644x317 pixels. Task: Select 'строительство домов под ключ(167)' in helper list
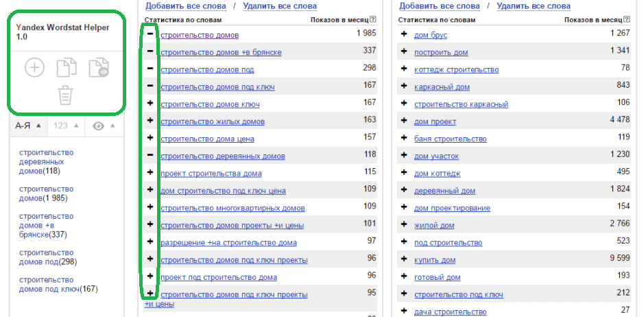pyautogui.click(x=59, y=285)
